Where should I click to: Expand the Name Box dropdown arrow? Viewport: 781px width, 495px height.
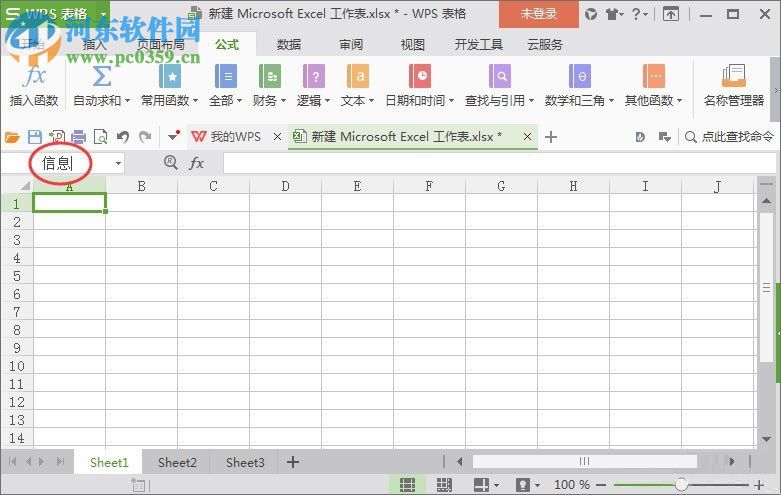[x=118, y=163]
